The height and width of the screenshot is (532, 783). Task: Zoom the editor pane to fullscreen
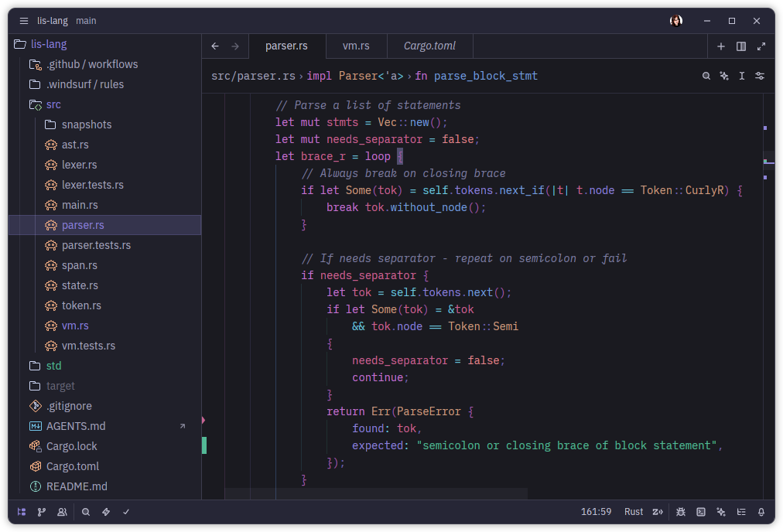761,46
